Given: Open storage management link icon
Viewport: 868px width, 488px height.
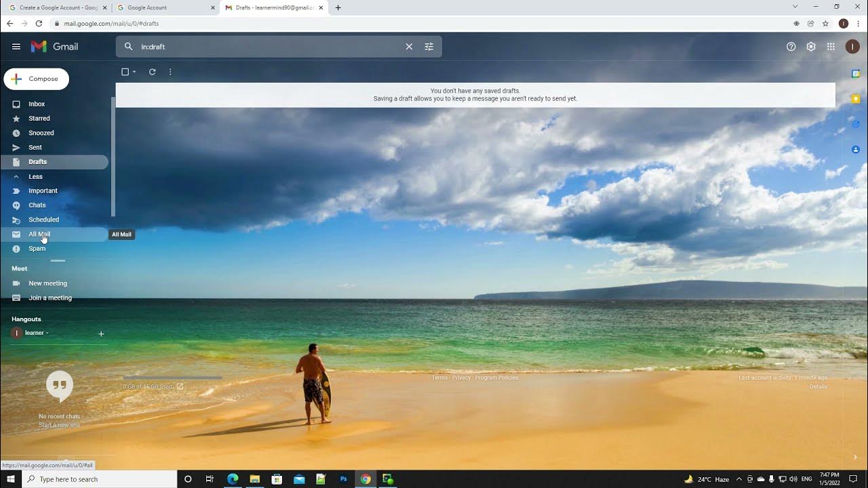Looking at the screenshot, I should point(180,386).
